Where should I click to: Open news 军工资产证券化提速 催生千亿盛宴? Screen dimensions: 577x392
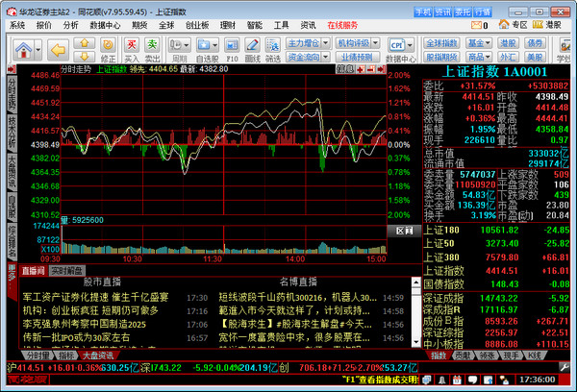95,297
